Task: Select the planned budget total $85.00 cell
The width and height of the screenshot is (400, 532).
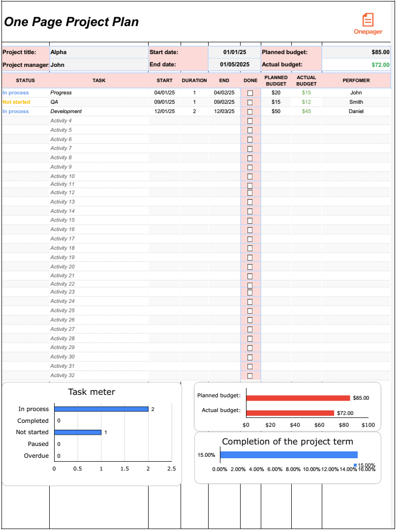Action: tap(356, 52)
